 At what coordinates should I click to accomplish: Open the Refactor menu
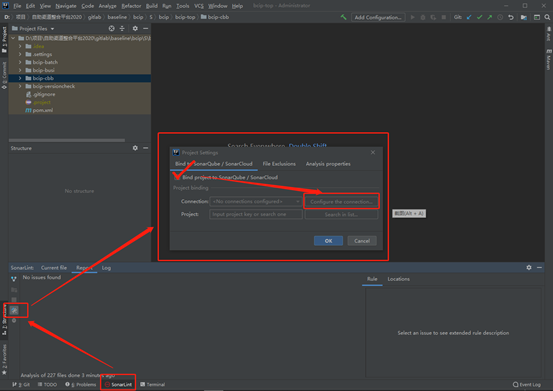[131, 6]
